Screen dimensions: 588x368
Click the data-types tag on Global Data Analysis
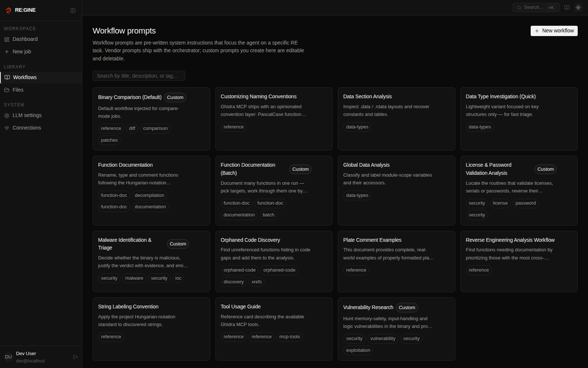coord(357,195)
